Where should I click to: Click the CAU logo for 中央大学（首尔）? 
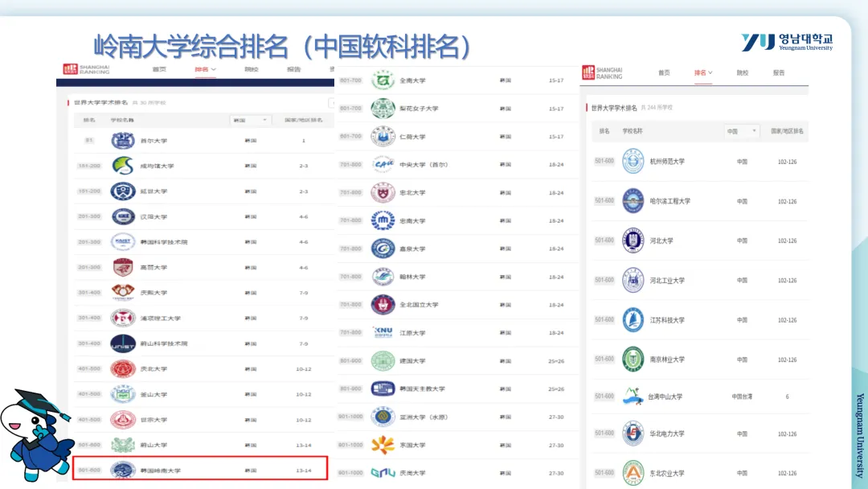[383, 165]
